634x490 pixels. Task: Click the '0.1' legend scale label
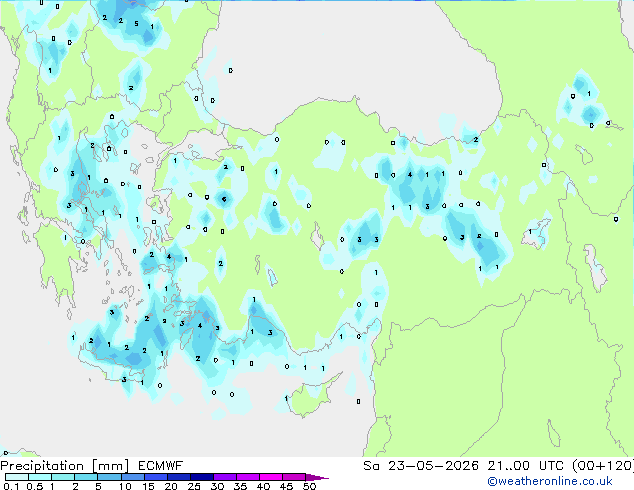(11, 486)
